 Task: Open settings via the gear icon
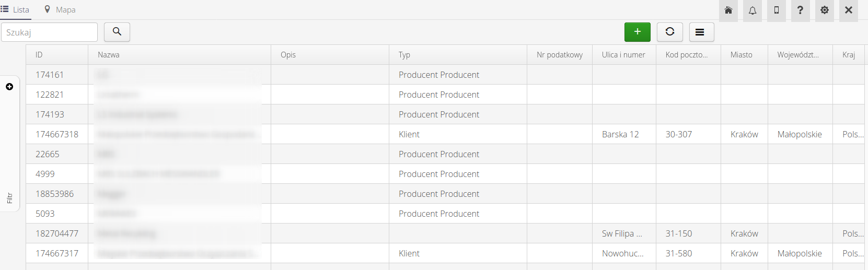pos(825,10)
